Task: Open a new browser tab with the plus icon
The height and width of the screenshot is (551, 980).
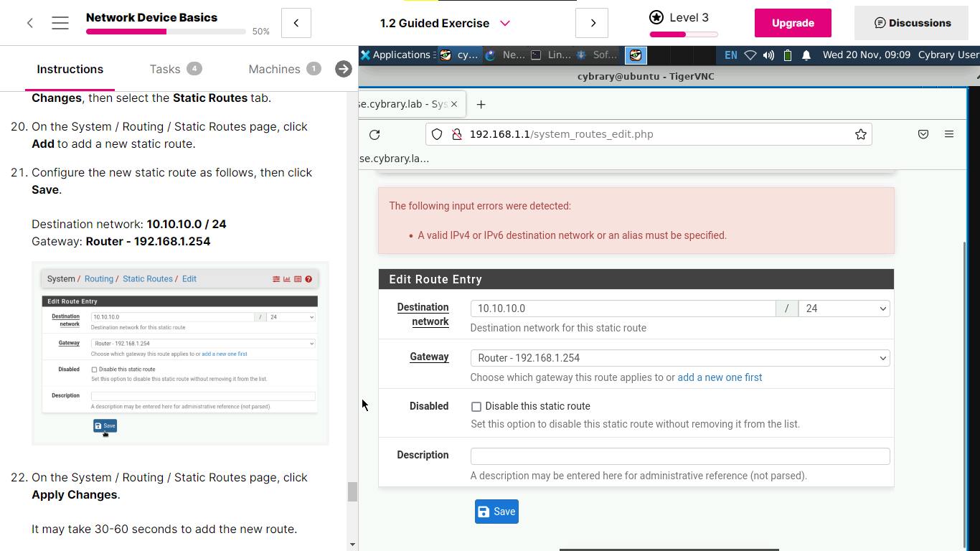Action: [481, 104]
